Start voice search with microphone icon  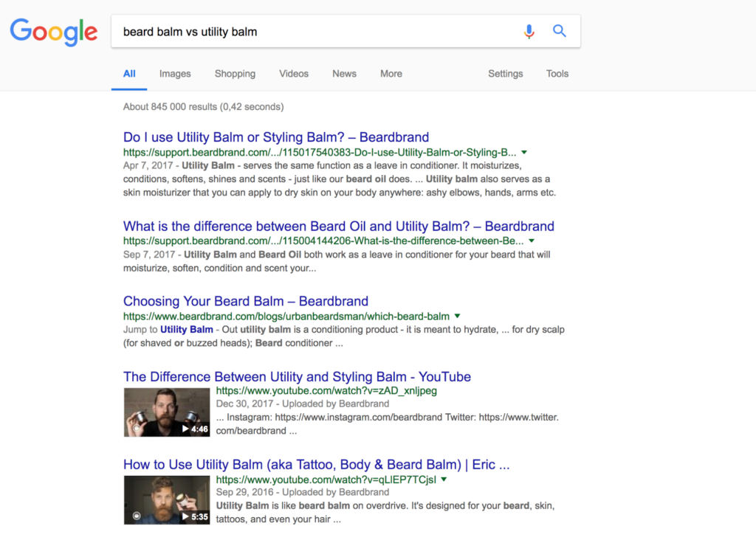point(529,31)
